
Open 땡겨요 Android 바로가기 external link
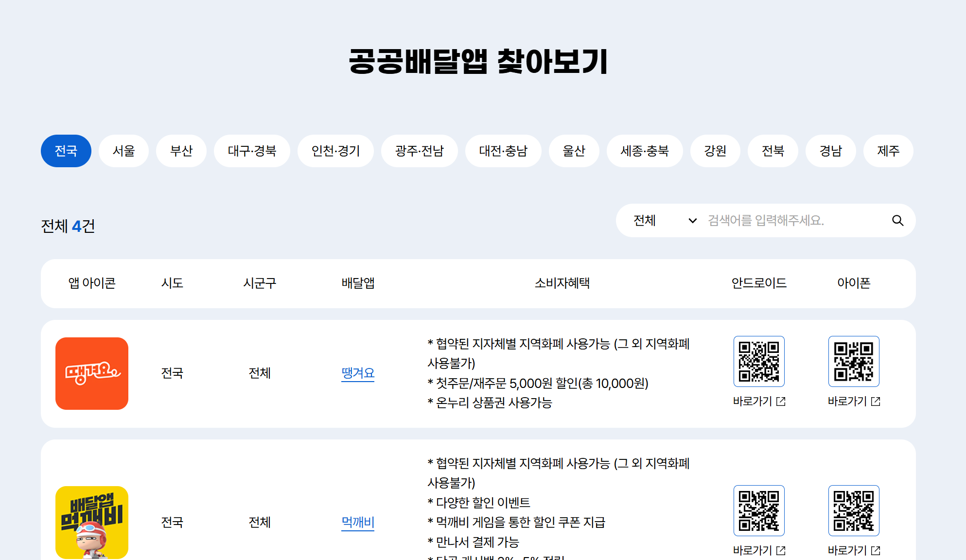pyautogui.click(x=759, y=402)
